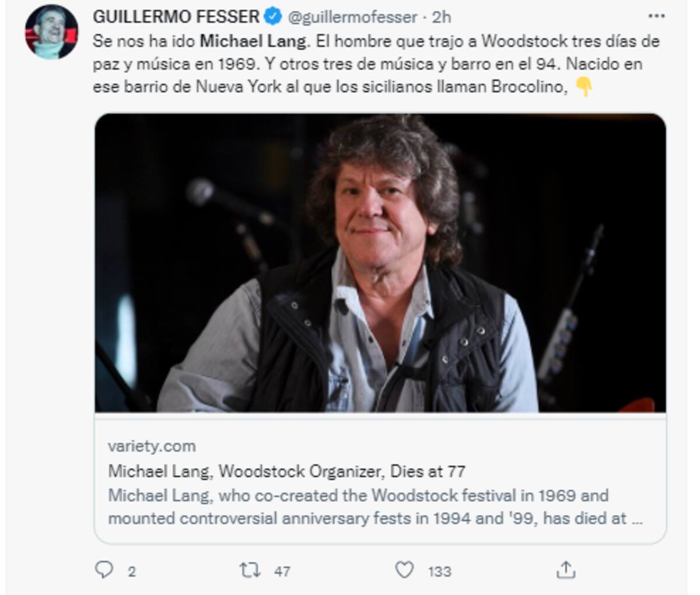Open the three-dot more options menu
Viewport: 700px width, 595px height.
[657, 16]
